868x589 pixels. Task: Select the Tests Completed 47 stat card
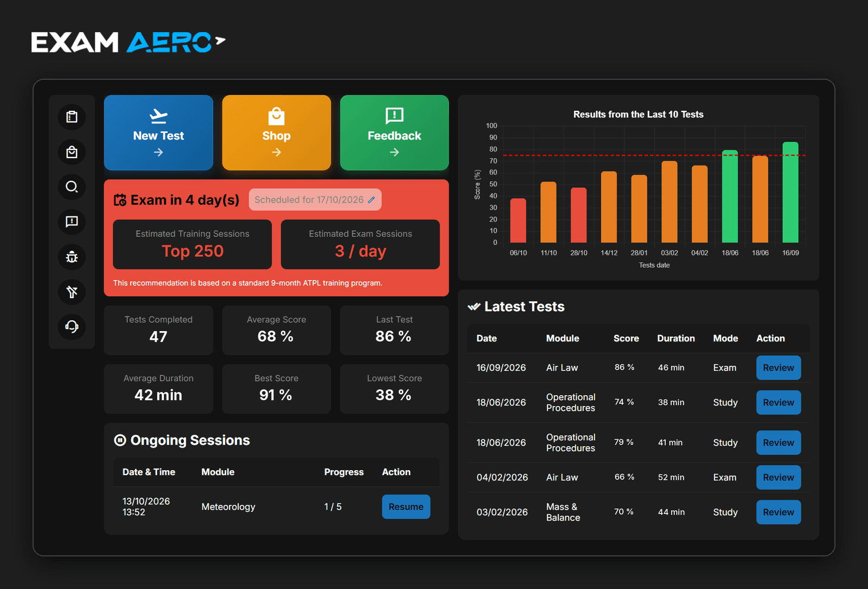(x=158, y=330)
